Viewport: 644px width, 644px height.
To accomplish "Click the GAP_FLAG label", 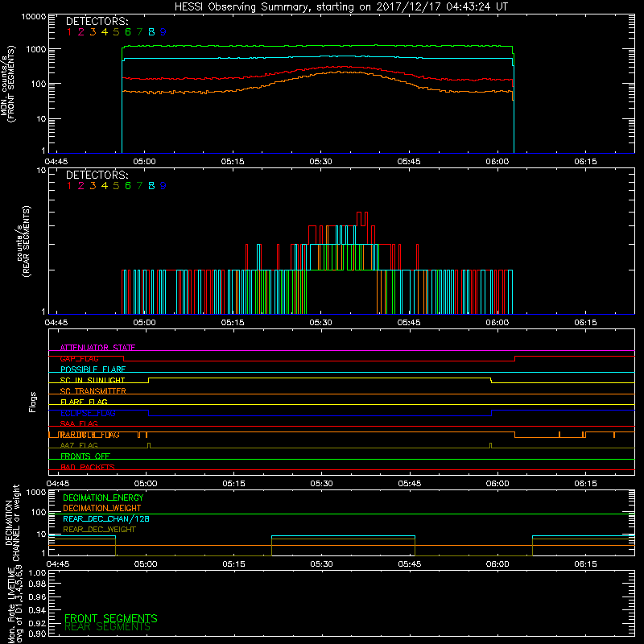I will click(79, 358).
